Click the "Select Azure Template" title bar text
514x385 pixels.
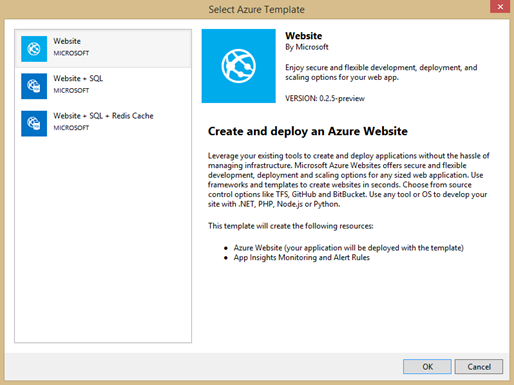tap(257, 9)
